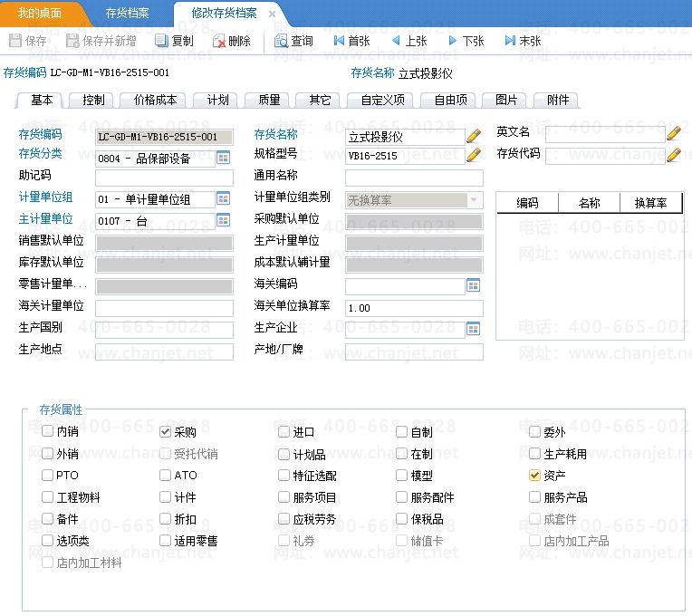Click the Delete (删除) toolbar icon
This screenshot has width=692, height=616.
pyautogui.click(x=219, y=41)
